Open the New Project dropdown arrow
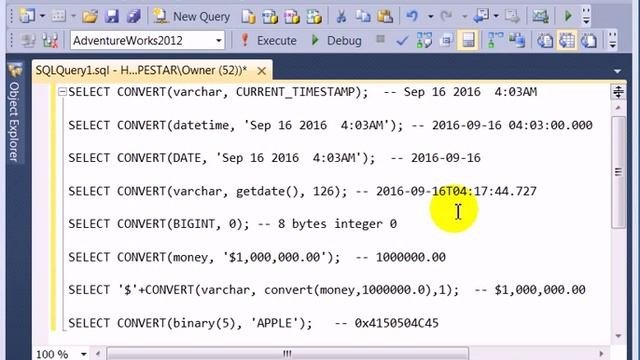The width and height of the screenshot is (640, 360). tap(42, 16)
